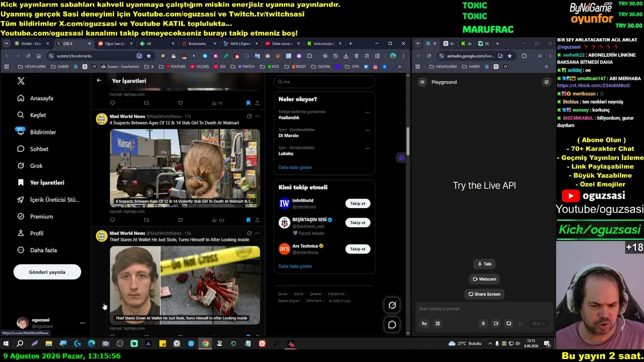Image resolution: width=644 pixels, height=362 pixels.
Task: Go back using the Yer İşaretleri arrow
Action: 99,80
